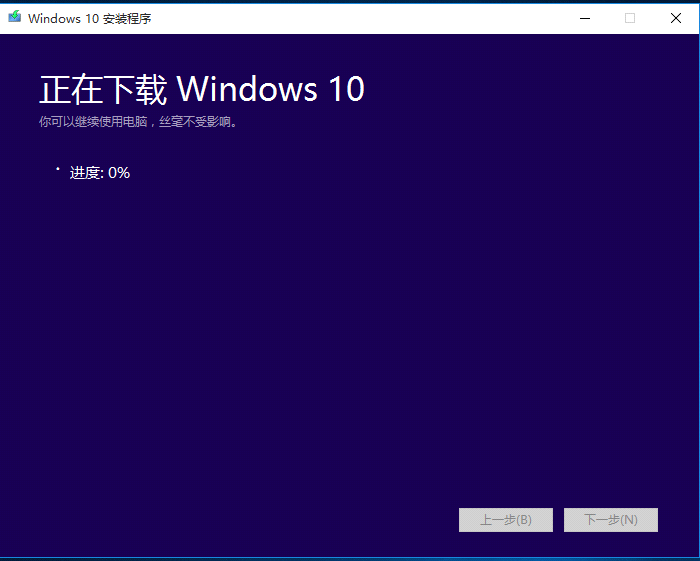
Task: Click the 正在下载 Windows 10 heading
Action: point(202,89)
